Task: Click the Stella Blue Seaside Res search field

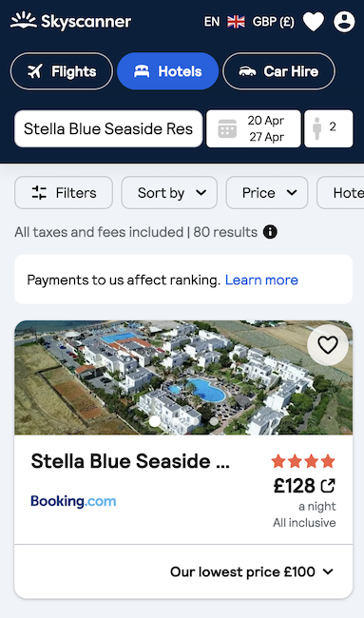Action: (x=108, y=129)
